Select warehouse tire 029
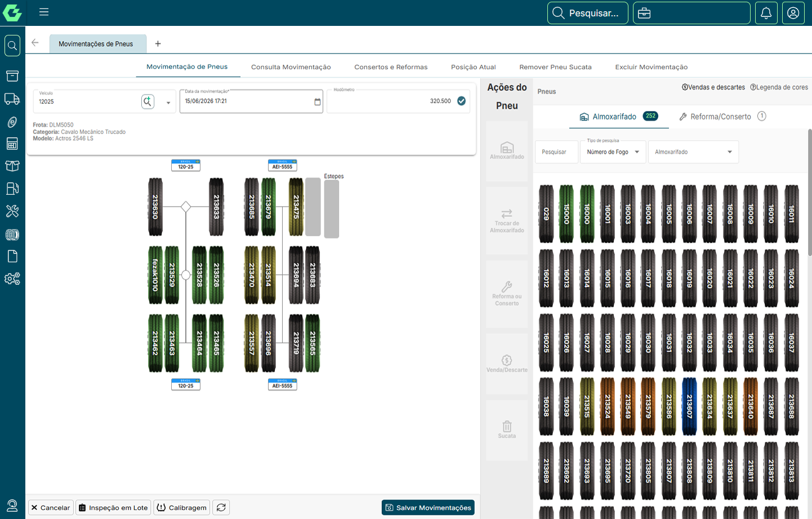 [546, 213]
